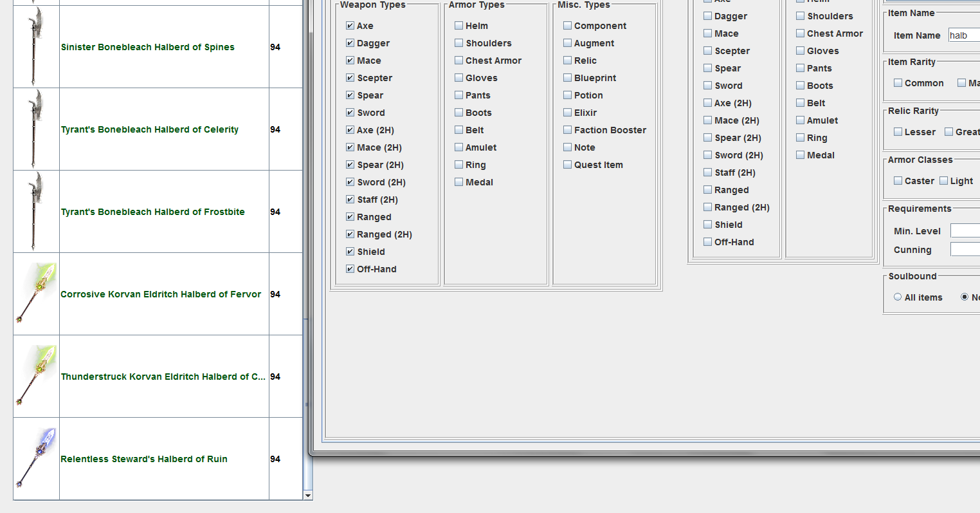Click the Sinister Bonebleach Halberd of Spines icon

tap(36, 47)
